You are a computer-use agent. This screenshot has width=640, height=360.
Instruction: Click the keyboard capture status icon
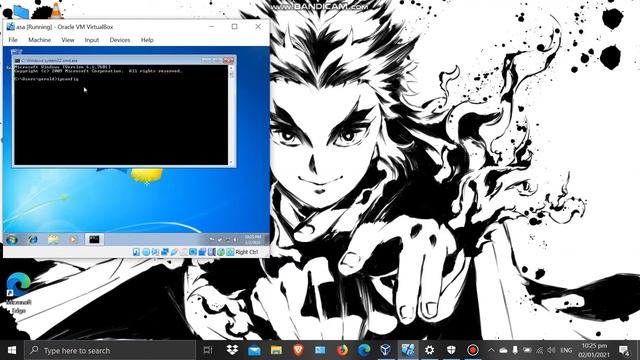[x=230, y=252]
